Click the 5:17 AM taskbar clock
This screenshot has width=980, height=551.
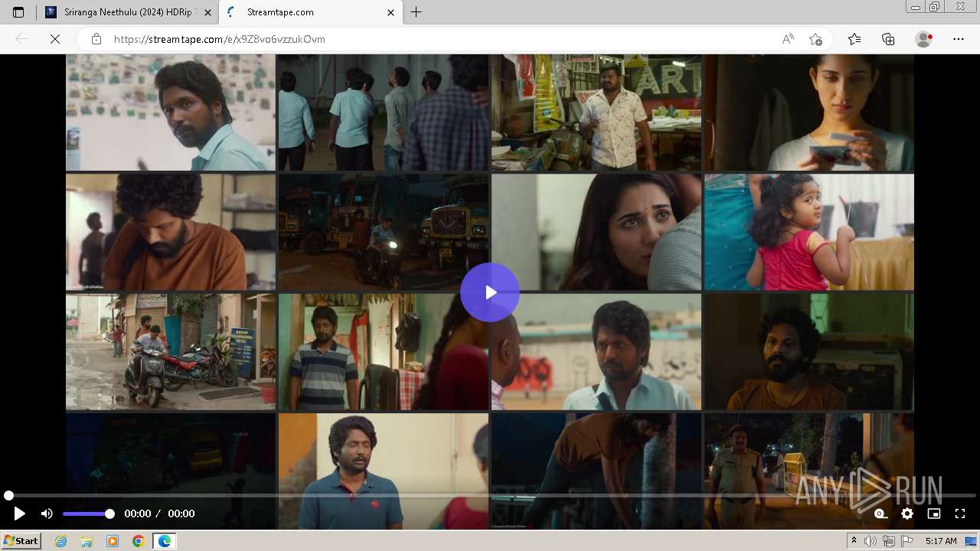point(941,541)
